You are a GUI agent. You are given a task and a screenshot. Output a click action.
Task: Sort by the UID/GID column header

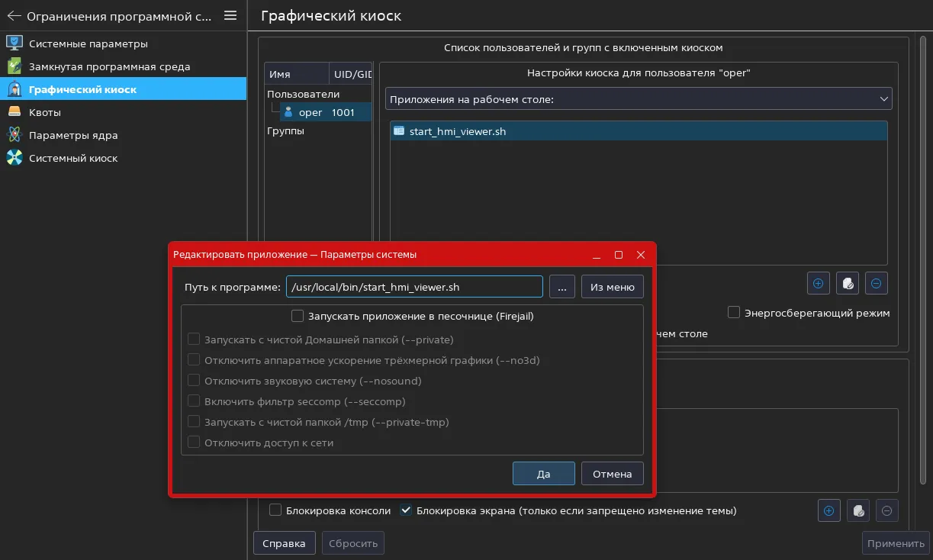[350, 75]
